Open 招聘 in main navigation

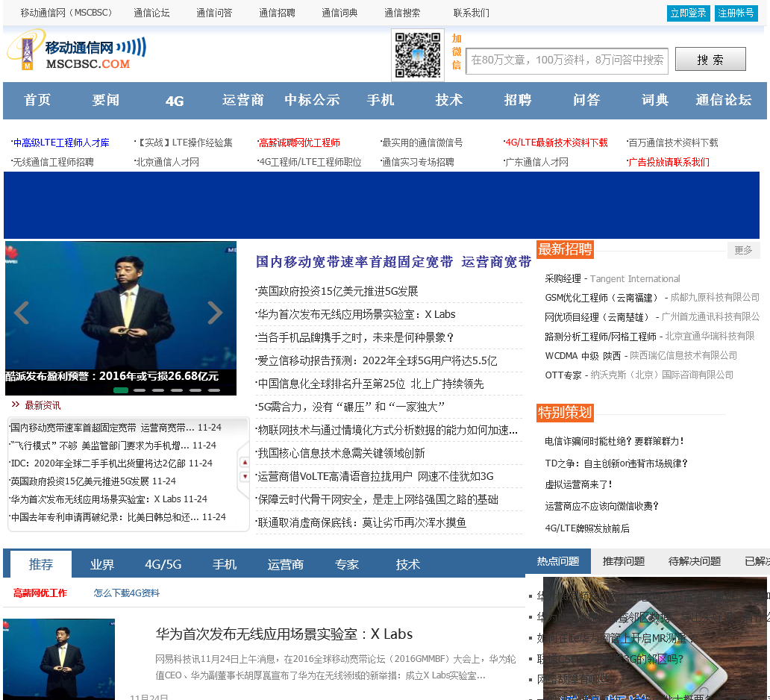518,100
